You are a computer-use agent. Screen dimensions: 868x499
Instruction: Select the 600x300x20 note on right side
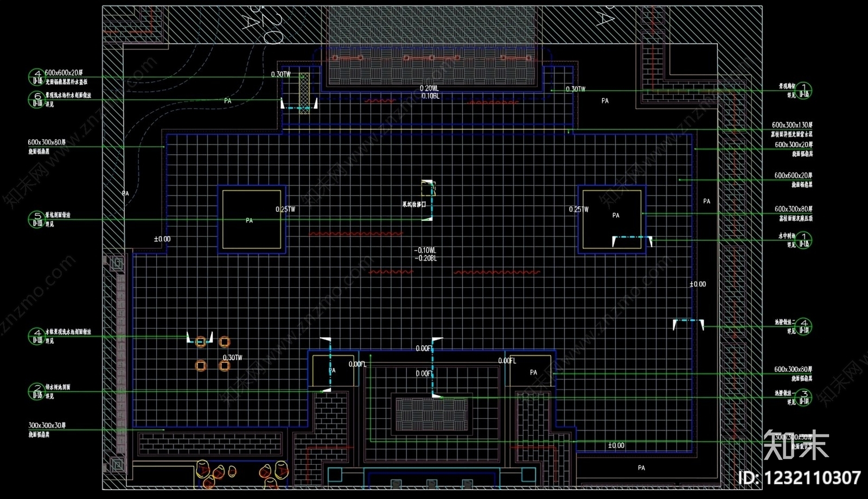coord(794,144)
